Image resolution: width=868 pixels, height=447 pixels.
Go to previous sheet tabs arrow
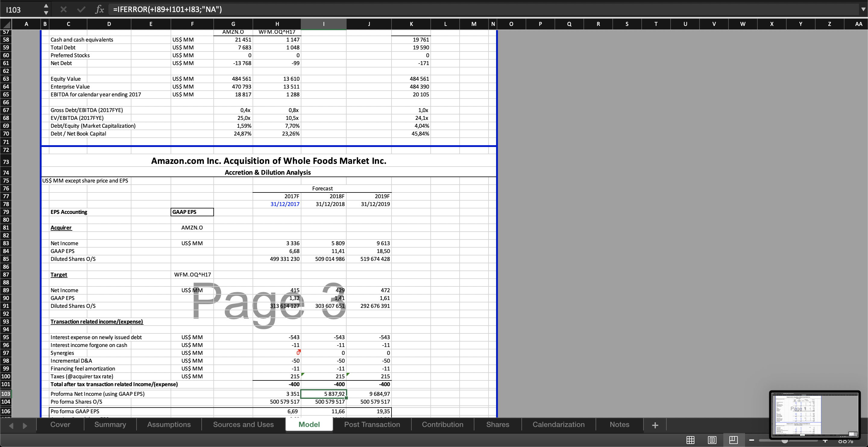coord(11,425)
